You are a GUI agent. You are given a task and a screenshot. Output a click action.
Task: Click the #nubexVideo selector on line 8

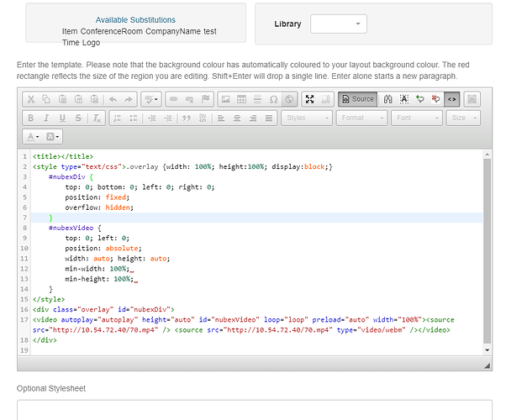point(71,228)
